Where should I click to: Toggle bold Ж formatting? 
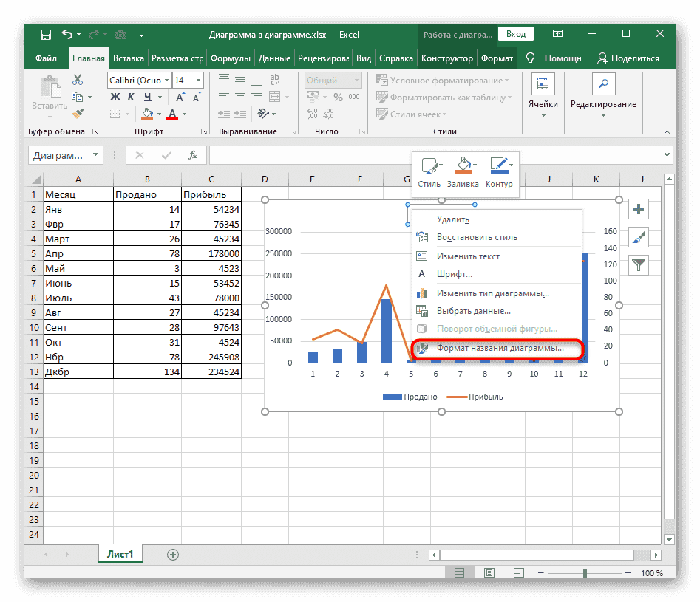click(x=115, y=97)
